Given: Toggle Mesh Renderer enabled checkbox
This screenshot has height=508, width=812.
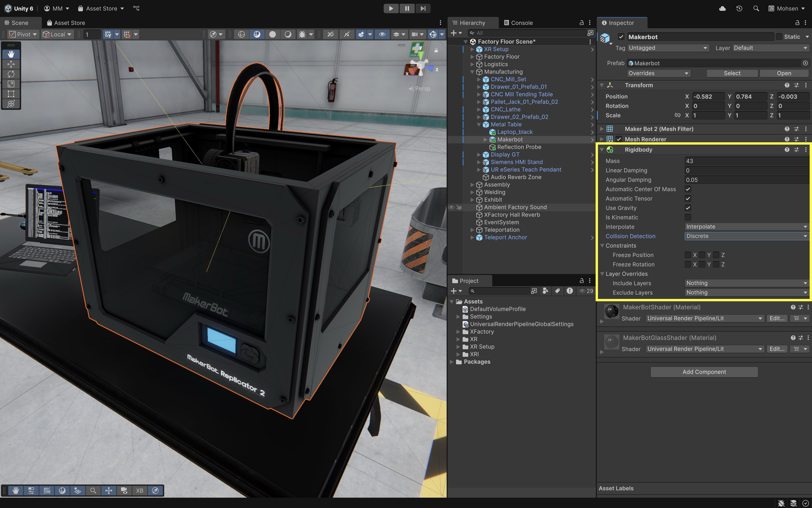Looking at the screenshot, I should tap(619, 139).
